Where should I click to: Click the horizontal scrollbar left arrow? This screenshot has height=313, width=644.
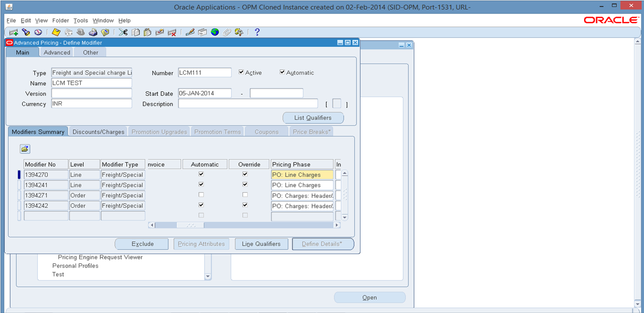[x=151, y=225]
